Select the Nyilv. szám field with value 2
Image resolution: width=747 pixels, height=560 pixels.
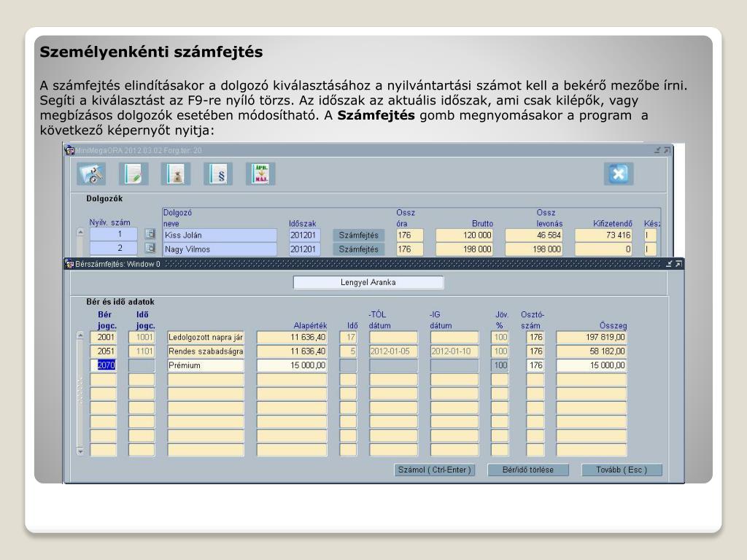click(x=114, y=248)
